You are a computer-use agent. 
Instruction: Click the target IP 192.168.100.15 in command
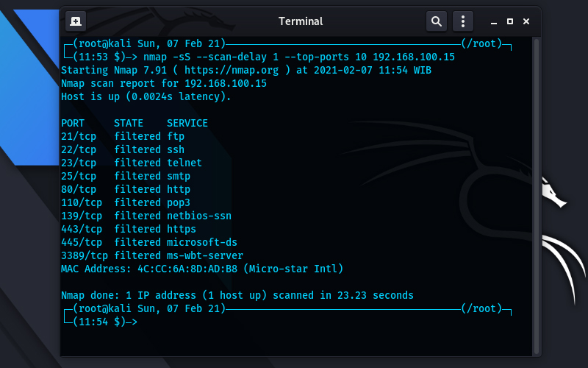pyautogui.click(x=414, y=57)
